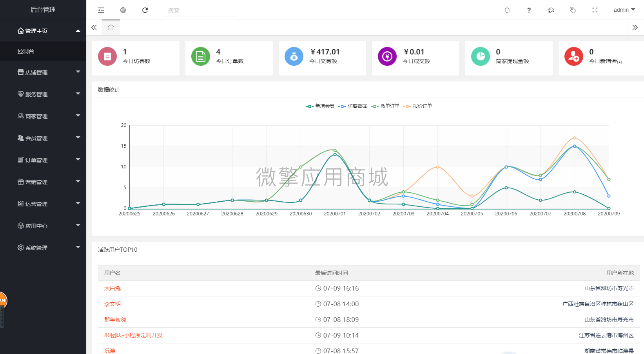Expand the 订单管理 dropdown arrow
644x354 pixels.
tap(78, 159)
